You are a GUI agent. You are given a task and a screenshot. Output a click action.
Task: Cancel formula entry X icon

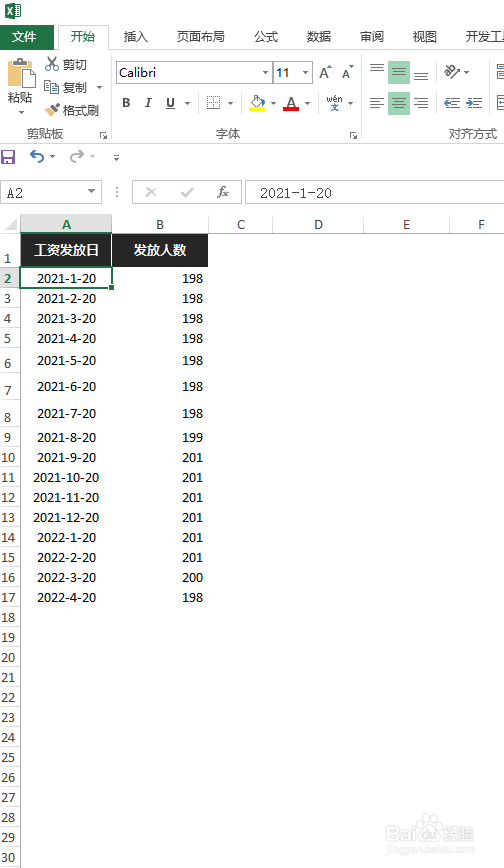tap(151, 192)
